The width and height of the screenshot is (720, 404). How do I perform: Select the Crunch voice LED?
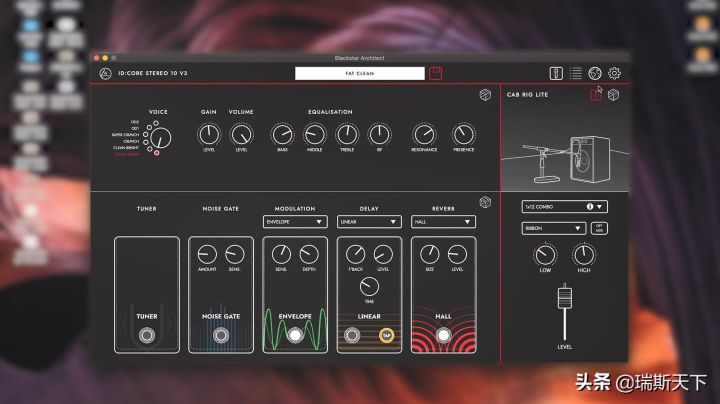click(x=146, y=142)
